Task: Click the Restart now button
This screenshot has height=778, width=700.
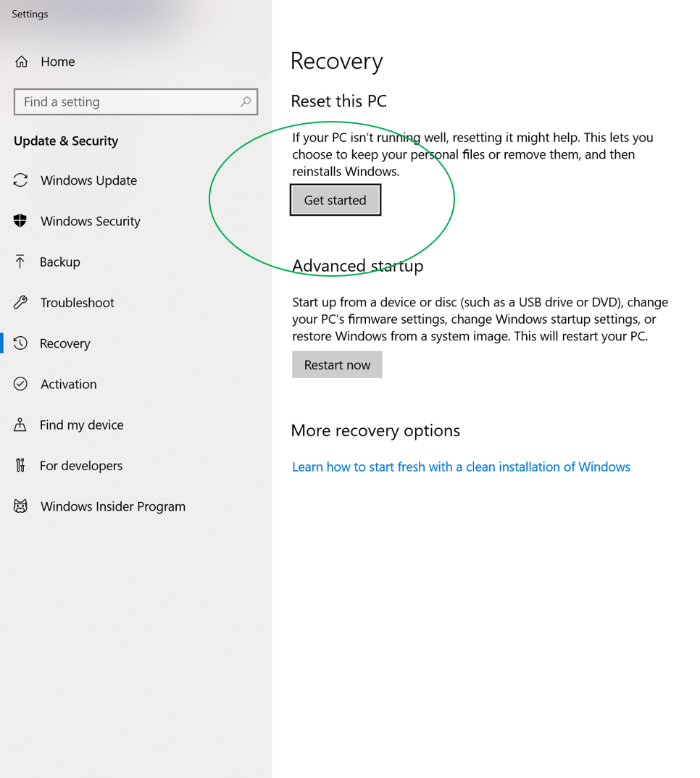Action: coord(337,364)
